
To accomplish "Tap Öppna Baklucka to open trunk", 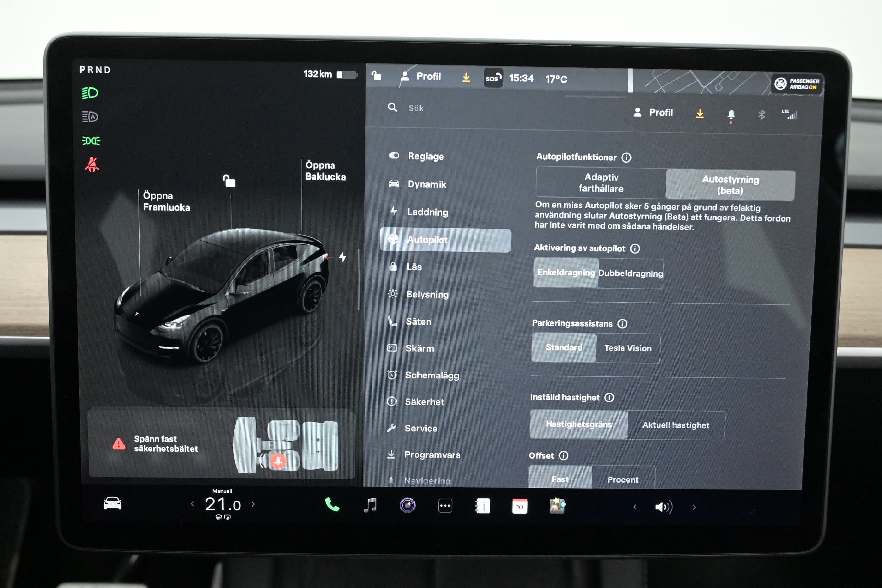I will (325, 171).
